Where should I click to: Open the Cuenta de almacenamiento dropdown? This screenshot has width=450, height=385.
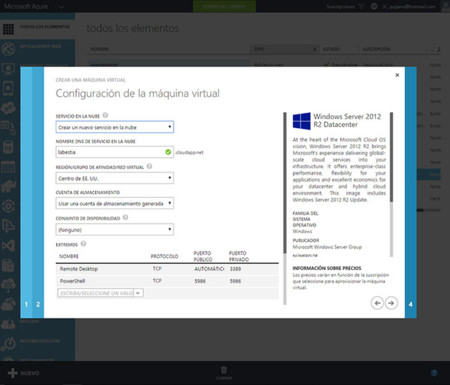click(115, 203)
